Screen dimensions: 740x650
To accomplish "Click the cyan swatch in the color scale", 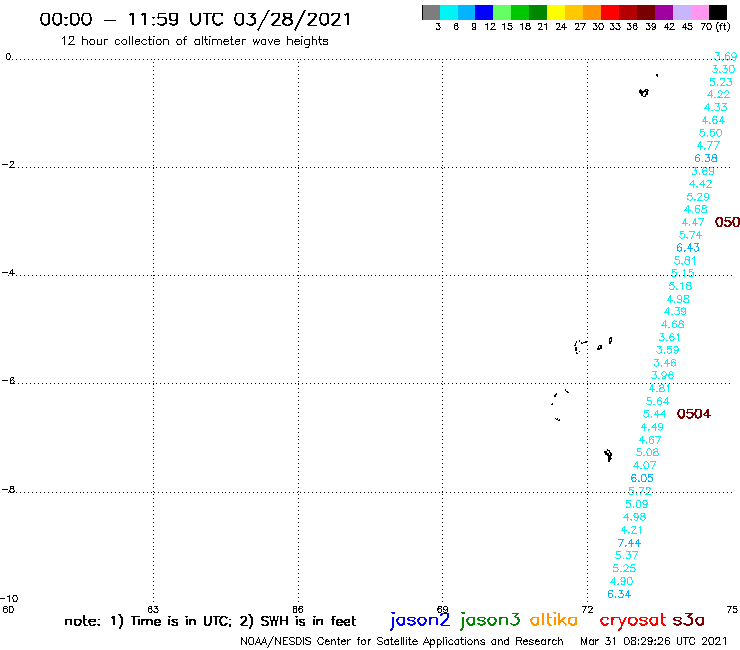I will point(449,12).
